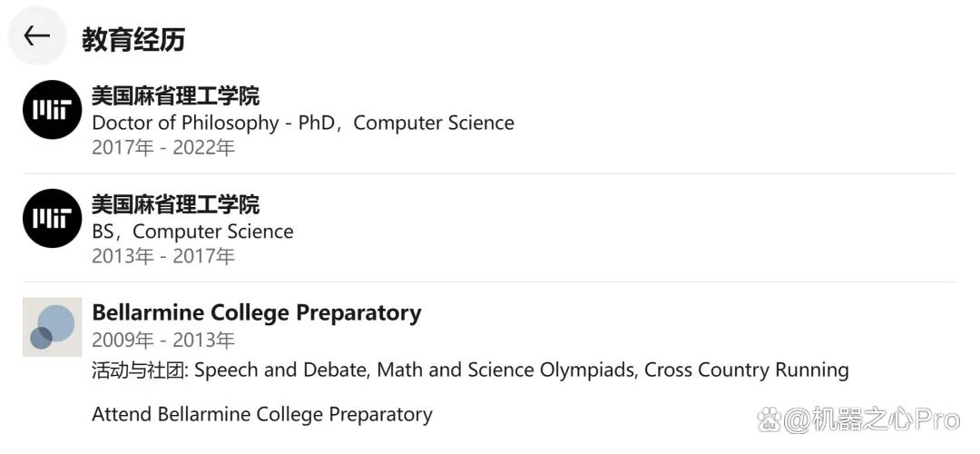Select the 2013年 - 2017年 date range
The image size is (980, 454).
[x=163, y=256]
